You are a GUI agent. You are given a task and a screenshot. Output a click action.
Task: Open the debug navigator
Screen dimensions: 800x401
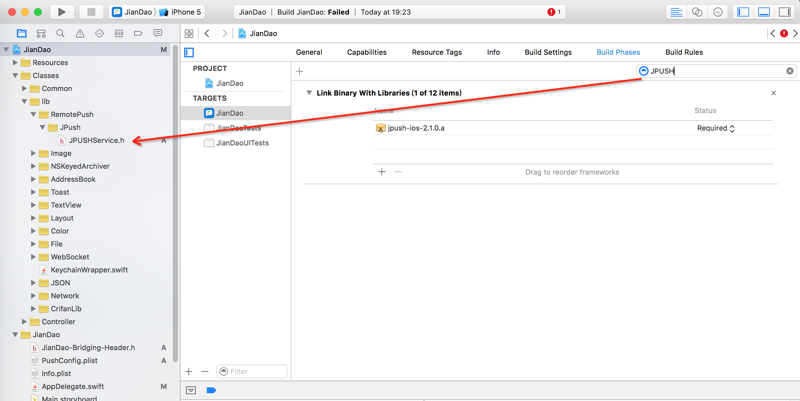[x=119, y=34]
